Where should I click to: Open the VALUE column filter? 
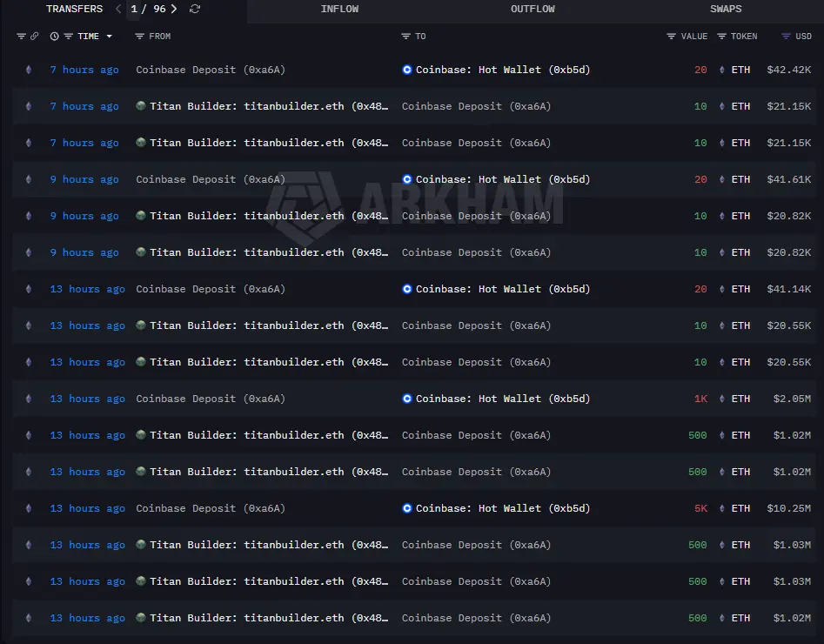pyautogui.click(x=671, y=37)
